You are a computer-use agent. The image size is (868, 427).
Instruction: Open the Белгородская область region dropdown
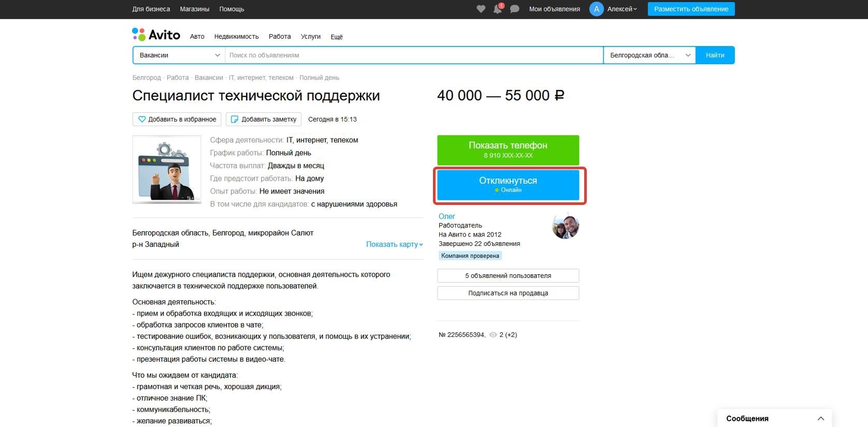point(649,55)
